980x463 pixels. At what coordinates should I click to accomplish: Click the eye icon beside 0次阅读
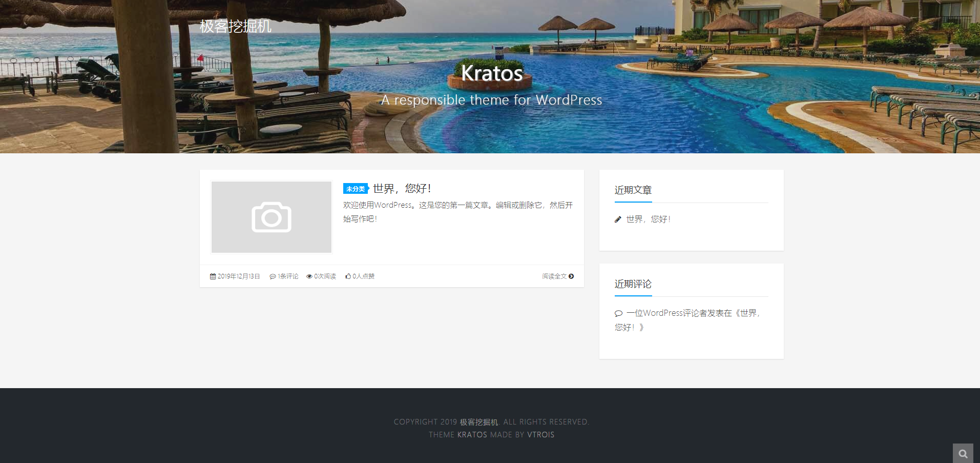309,276
